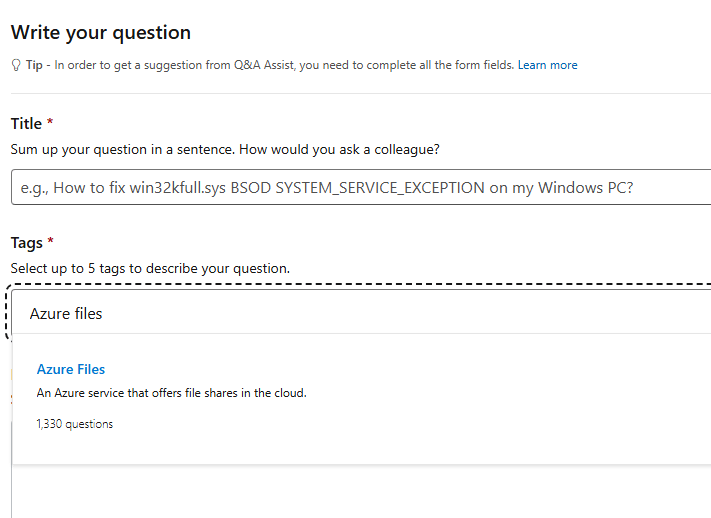This screenshot has width=711, height=518.
Task: Click the Write your question heading
Action: (100, 32)
